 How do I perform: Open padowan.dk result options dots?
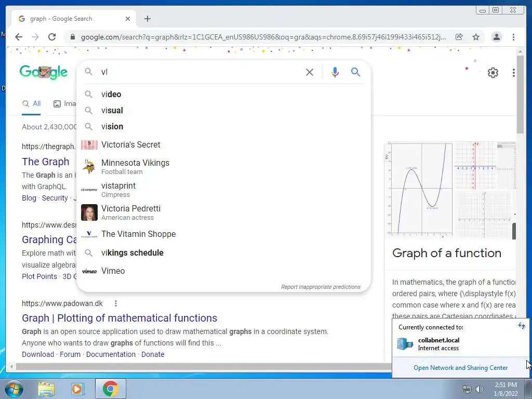click(116, 303)
